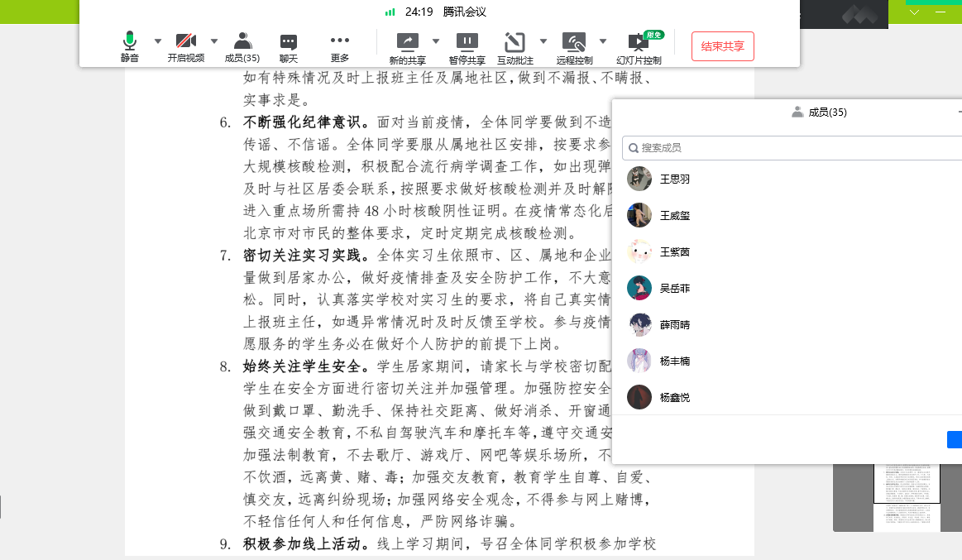
Task: Pause sharing with 暂停共享
Action: tap(467, 47)
